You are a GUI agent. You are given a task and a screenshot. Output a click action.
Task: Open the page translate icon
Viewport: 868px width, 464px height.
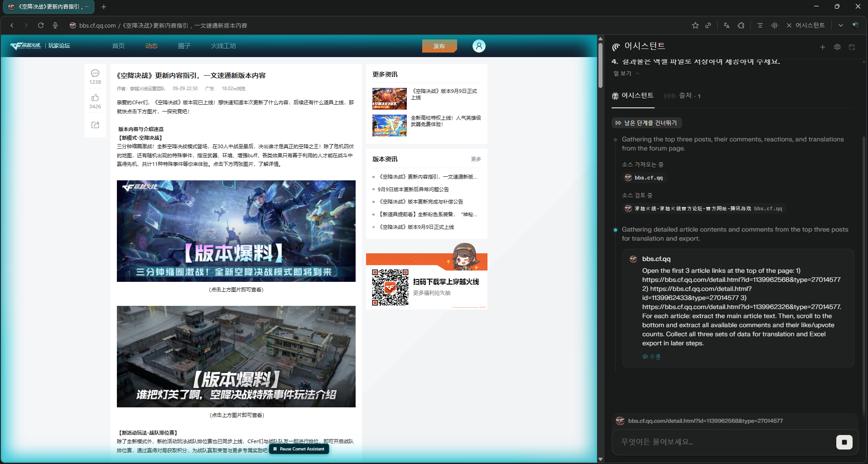coord(727,25)
